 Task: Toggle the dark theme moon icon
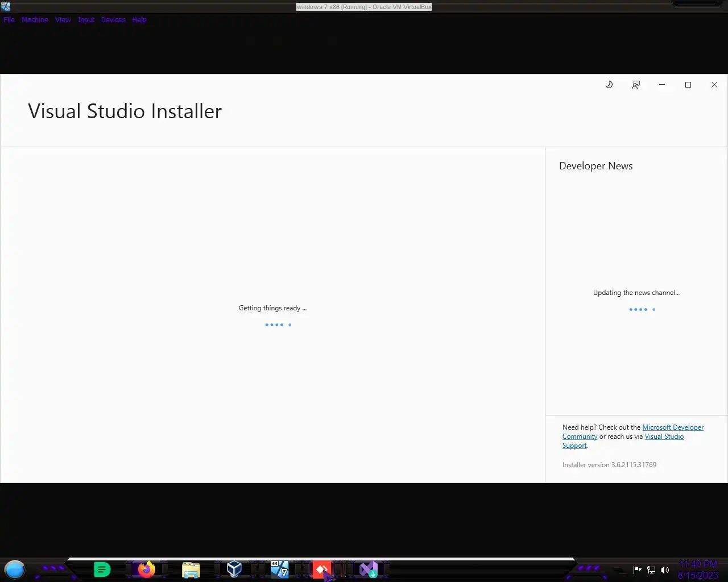coord(609,85)
